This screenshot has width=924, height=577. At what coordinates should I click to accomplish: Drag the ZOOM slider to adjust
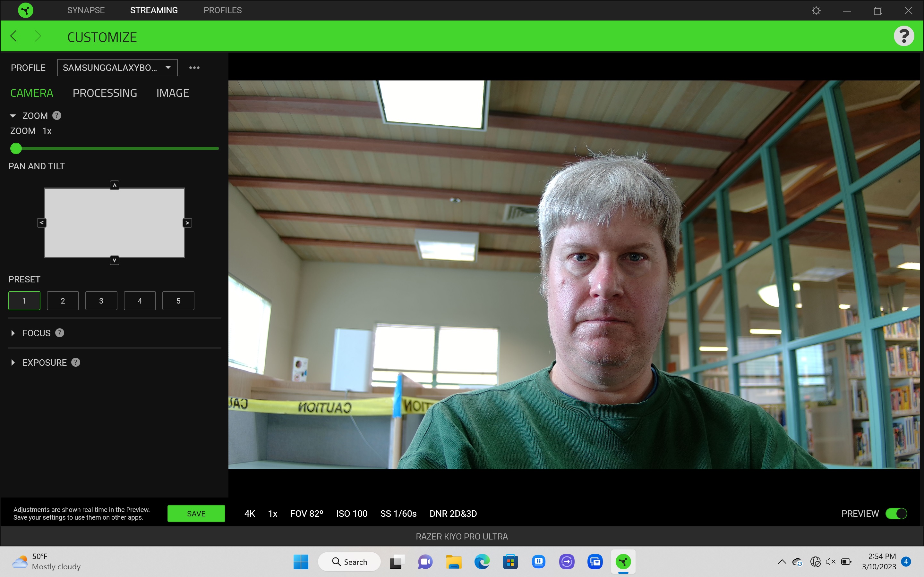16,147
